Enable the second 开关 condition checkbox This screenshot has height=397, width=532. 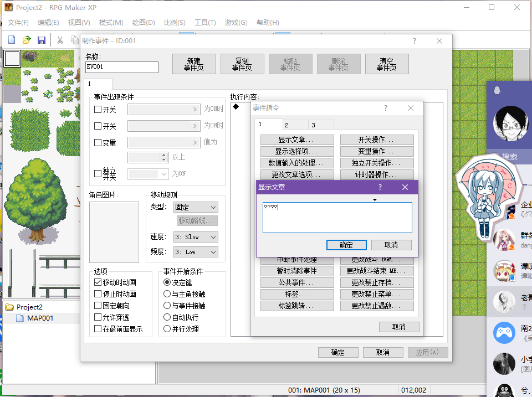pos(98,126)
